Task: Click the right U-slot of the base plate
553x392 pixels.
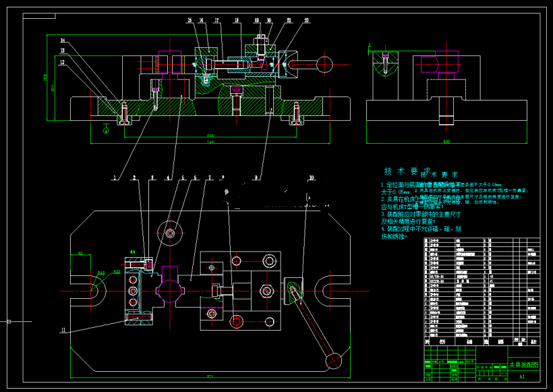Action: click(332, 291)
